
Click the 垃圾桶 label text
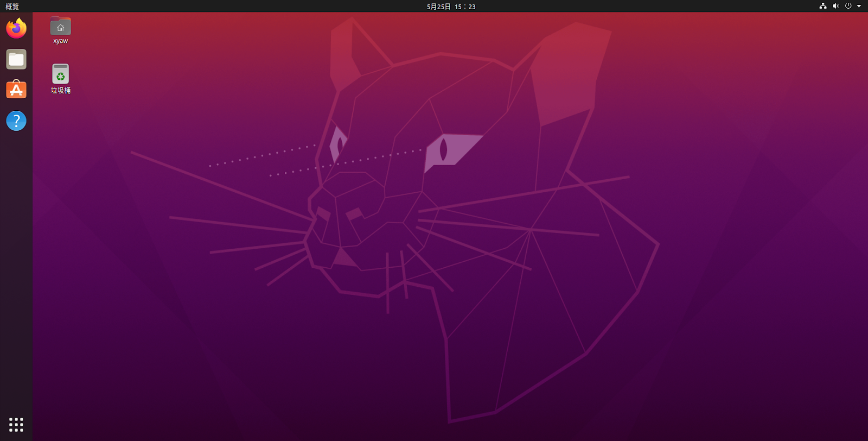pyautogui.click(x=60, y=90)
